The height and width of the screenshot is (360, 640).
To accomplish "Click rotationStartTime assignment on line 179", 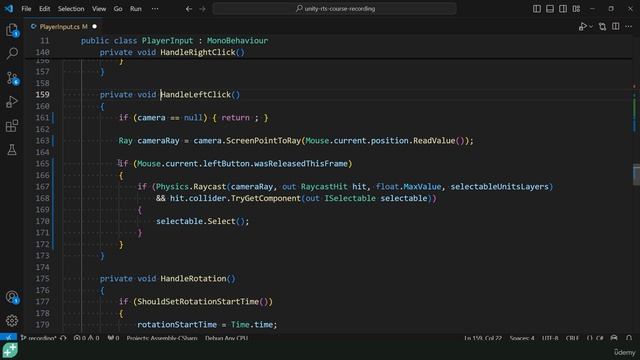I will (207, 325).
